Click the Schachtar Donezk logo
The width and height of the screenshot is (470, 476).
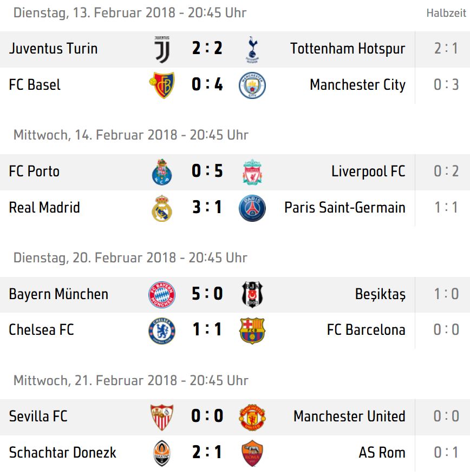pyautogui.click(x=162, y=453)
